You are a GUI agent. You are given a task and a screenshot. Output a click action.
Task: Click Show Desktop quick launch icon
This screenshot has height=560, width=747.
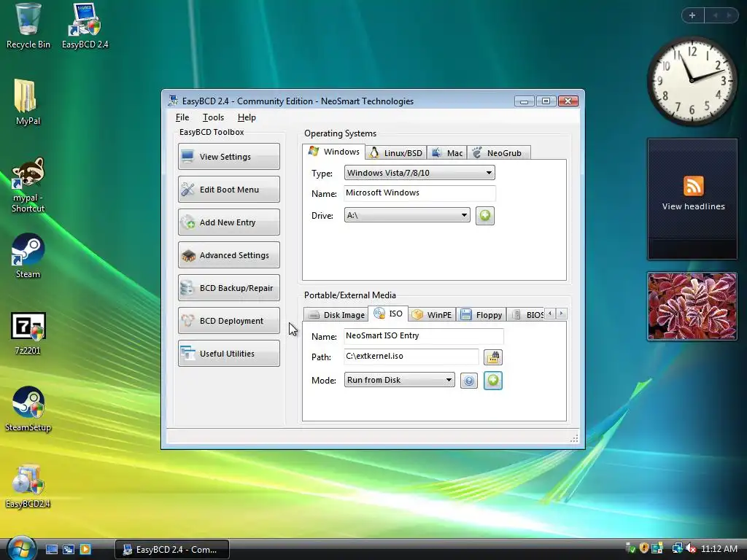[x=52, y=549]
